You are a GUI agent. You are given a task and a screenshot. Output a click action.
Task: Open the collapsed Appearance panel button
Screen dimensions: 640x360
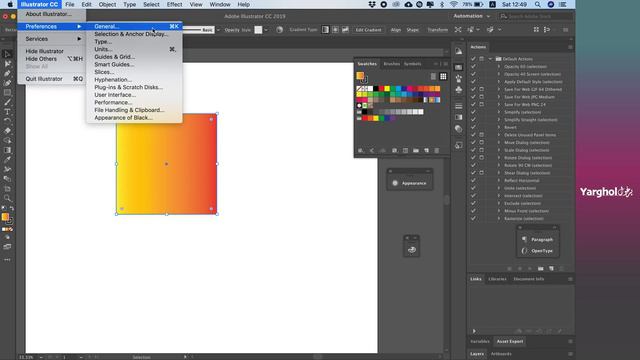pos(410,183)
